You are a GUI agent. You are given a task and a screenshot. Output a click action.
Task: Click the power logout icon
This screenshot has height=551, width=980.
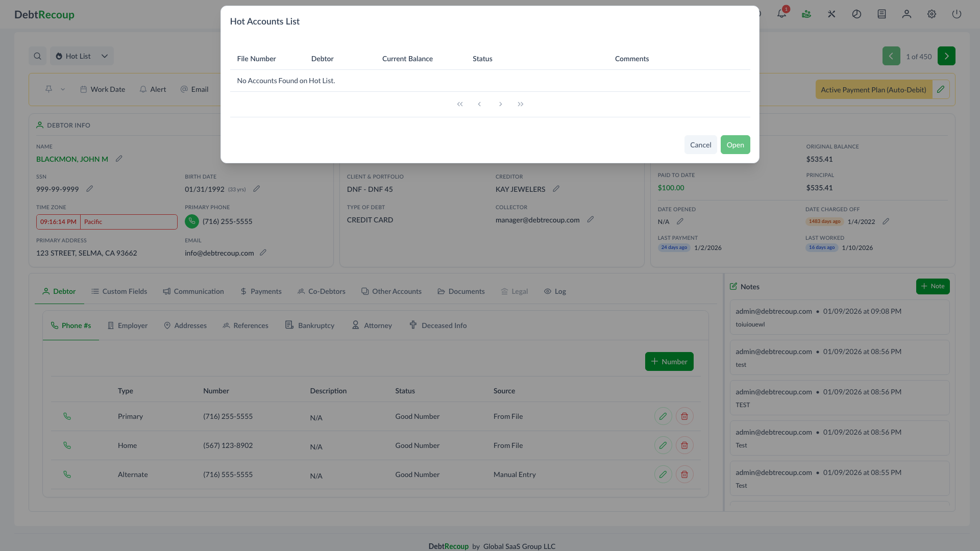pyautogui.click(x=957, y=14)
